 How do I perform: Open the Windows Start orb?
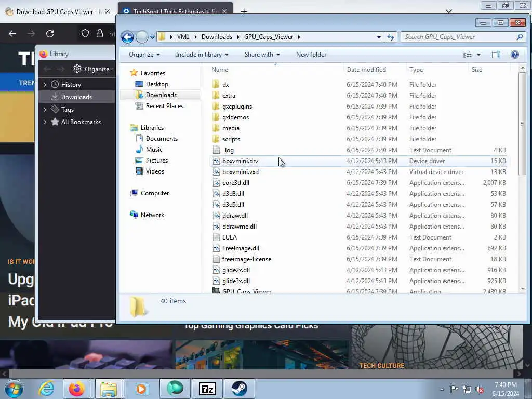[x=14, y=389]
